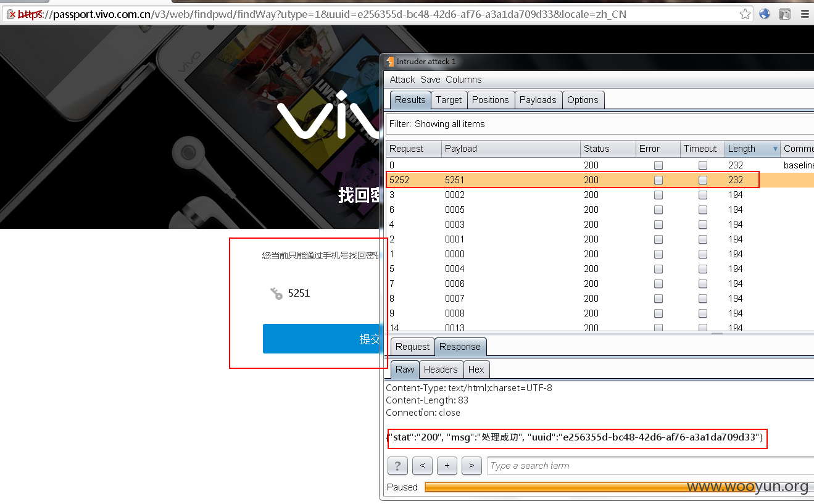Screen dimensions: 814x504
Task: Sort by the Payload column header
Action: tap(512, 149)
